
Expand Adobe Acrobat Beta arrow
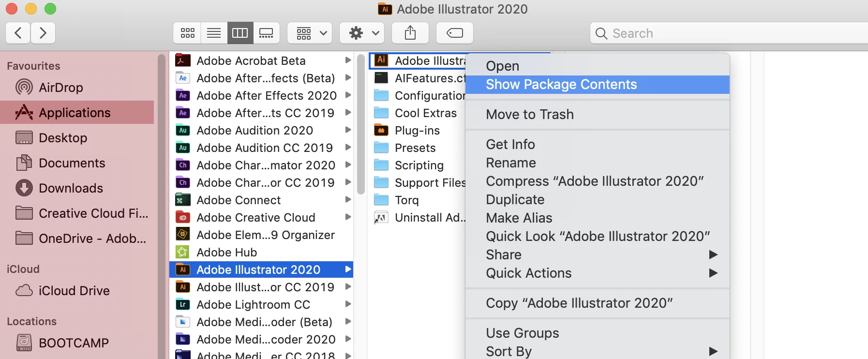point(347,60)
